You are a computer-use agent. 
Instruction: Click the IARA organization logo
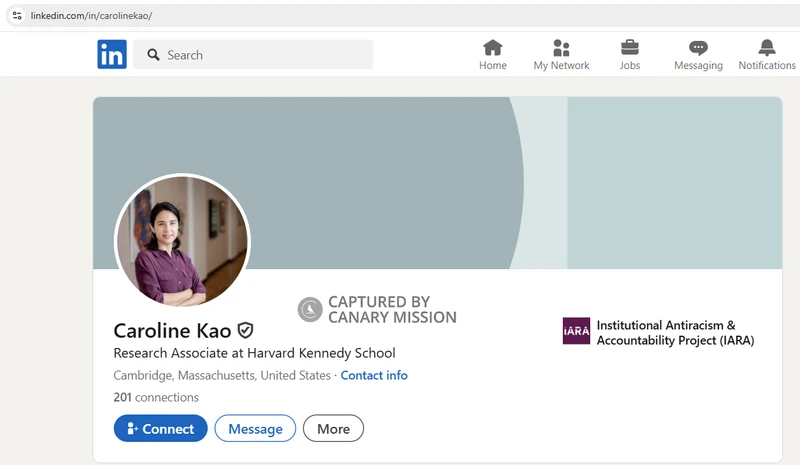(x=576, y=331)
